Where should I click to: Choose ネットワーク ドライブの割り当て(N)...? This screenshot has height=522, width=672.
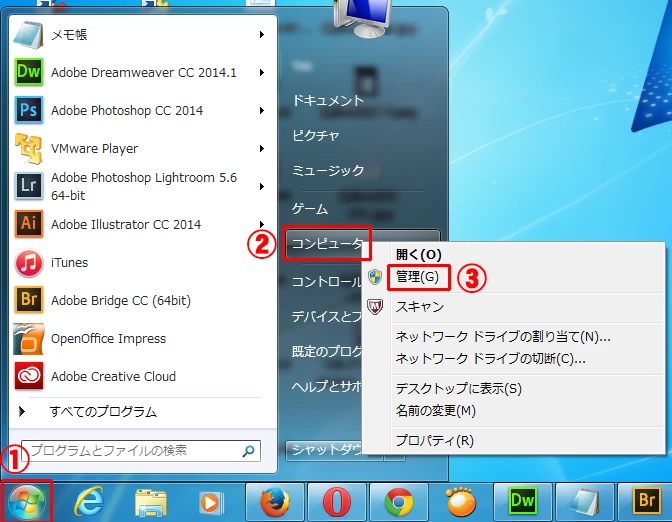coord(503,337)
